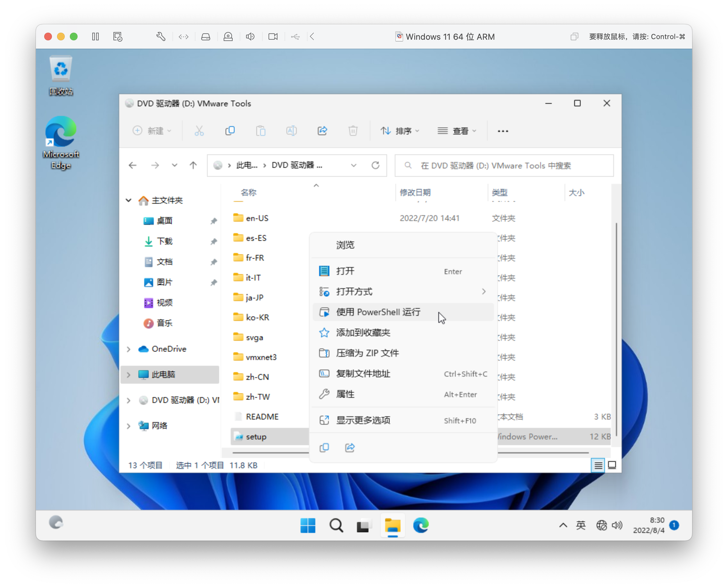
Task: Click the share icon at context menu bottom
Action: point(350,447)
